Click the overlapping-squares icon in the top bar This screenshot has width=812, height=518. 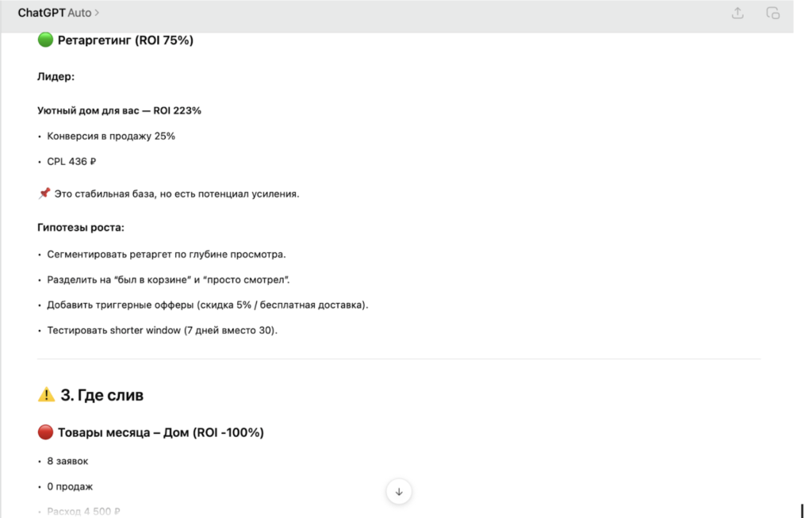772,13
